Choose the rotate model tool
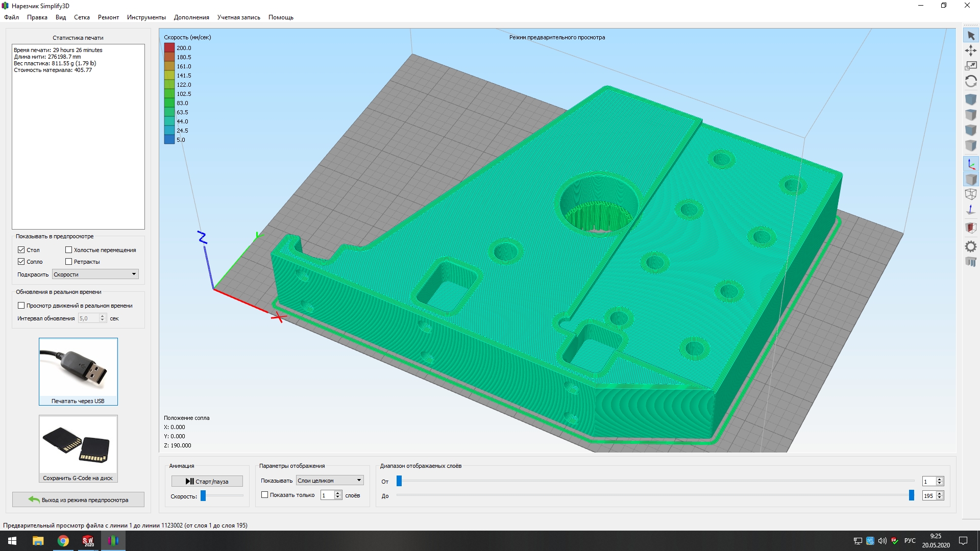Screen dimensions: 980x551 pos(971,81)
